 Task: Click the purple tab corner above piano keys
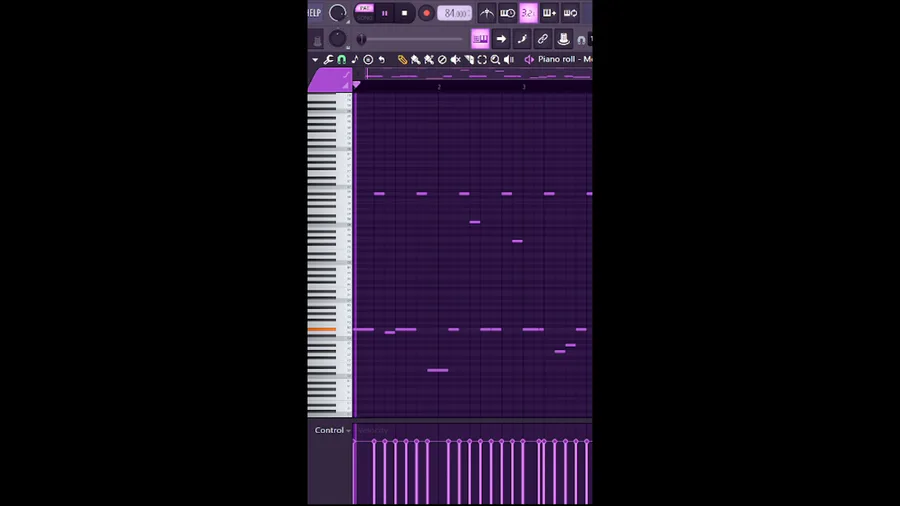click(330, 80)
